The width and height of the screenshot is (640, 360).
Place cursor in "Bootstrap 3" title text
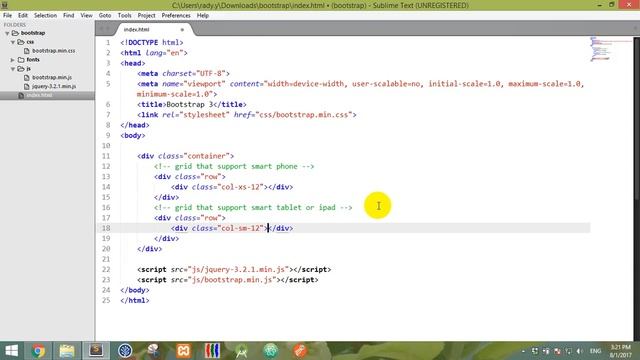(190, 104)
